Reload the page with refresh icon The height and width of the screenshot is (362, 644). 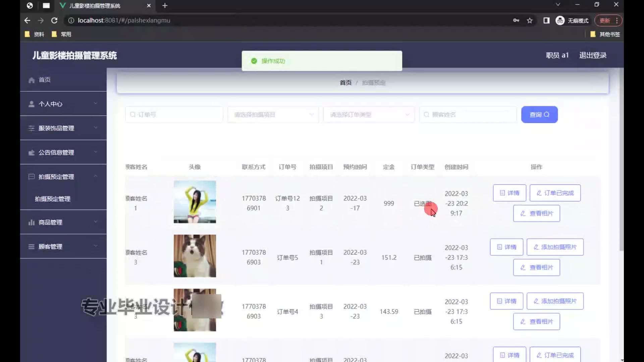point(54,20)
